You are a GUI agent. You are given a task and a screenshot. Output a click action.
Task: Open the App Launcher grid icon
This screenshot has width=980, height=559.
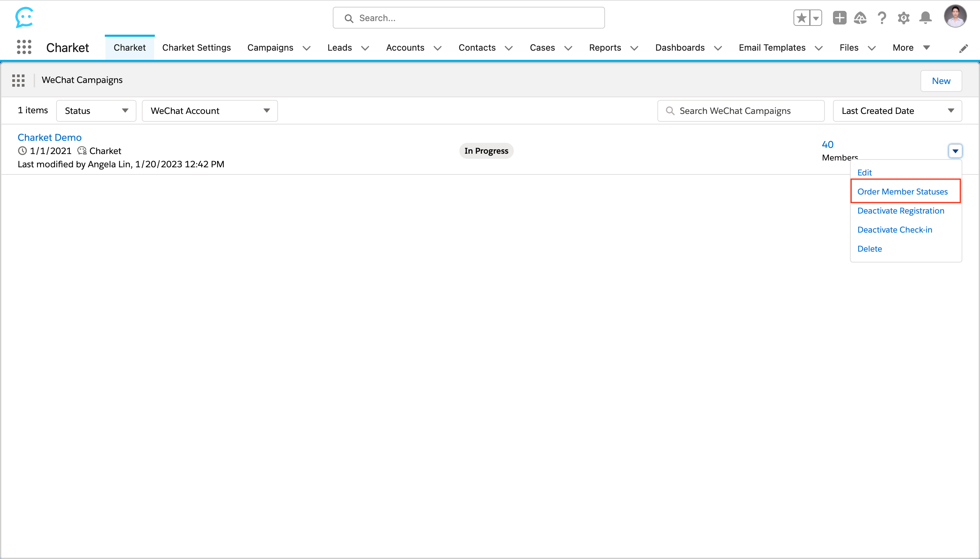(x=24, y=47)
